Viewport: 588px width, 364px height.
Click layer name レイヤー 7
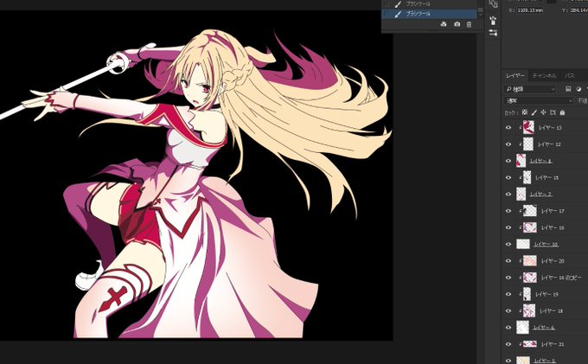click(540, 195)
